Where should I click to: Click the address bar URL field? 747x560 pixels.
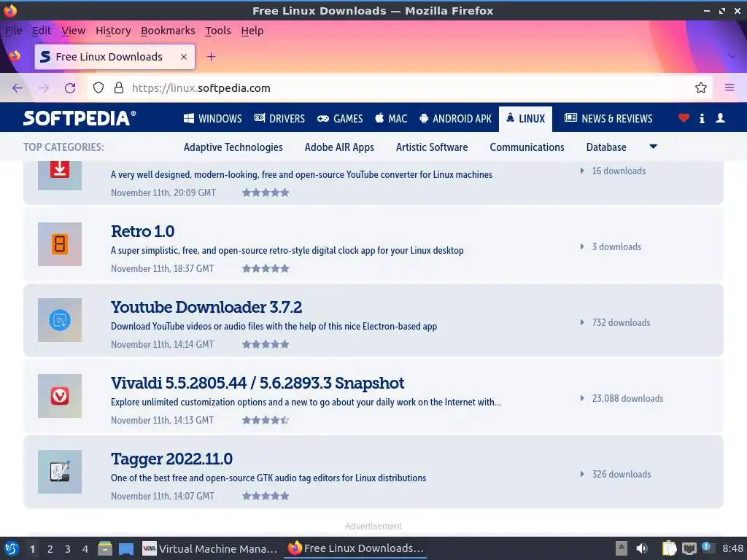coord(399,88)
